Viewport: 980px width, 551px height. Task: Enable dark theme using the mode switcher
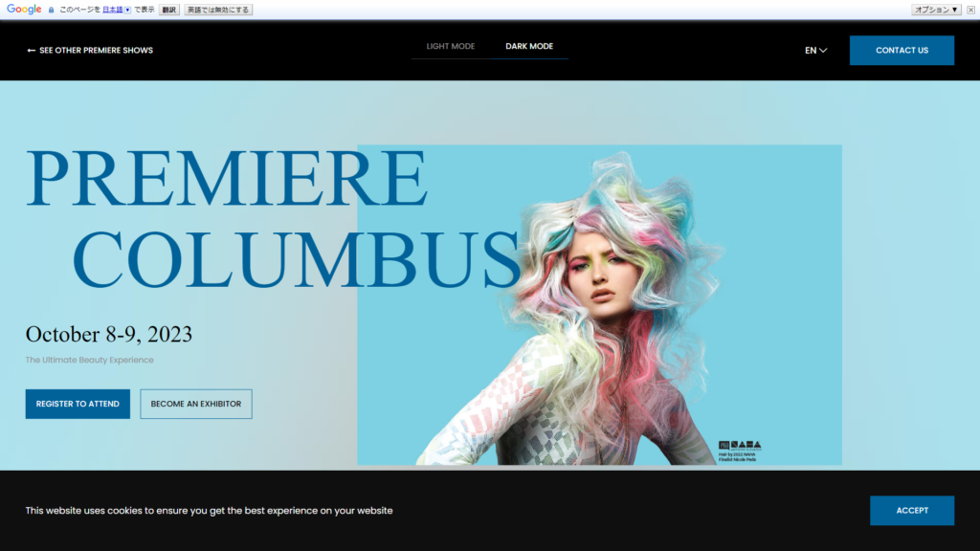[x=529, y=45]
